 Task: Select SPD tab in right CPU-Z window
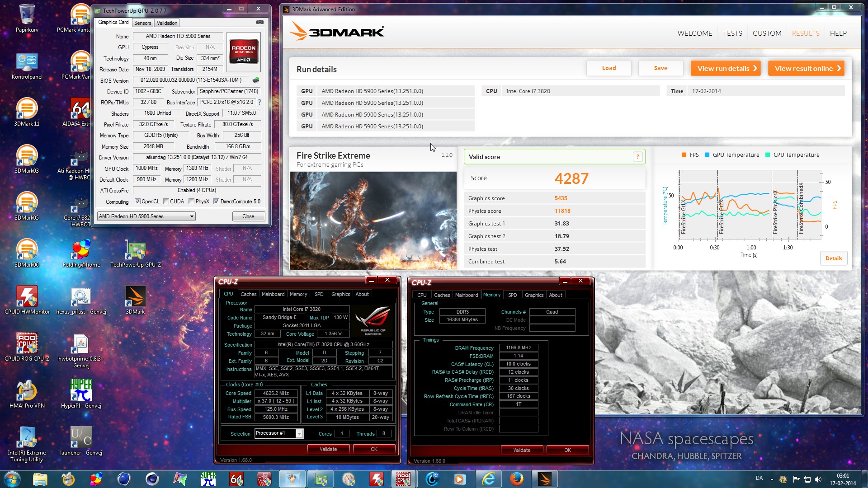point(512,295)
